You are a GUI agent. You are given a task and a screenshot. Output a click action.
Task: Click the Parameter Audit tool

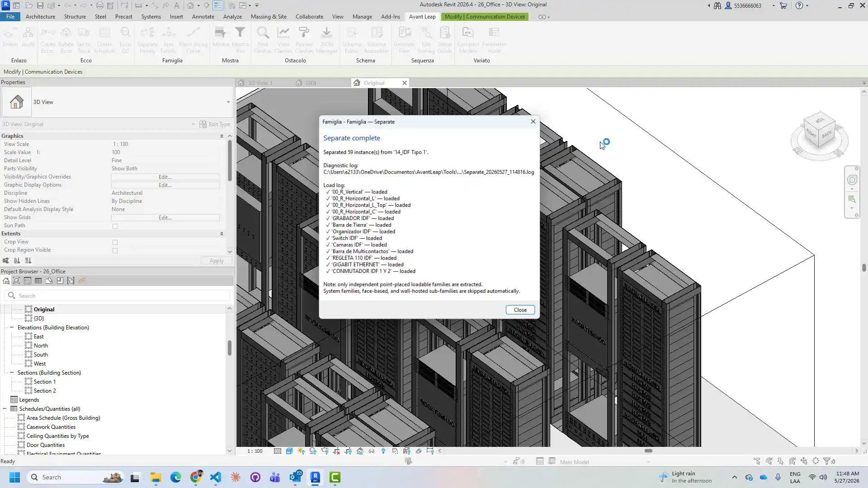coord(494,40)
